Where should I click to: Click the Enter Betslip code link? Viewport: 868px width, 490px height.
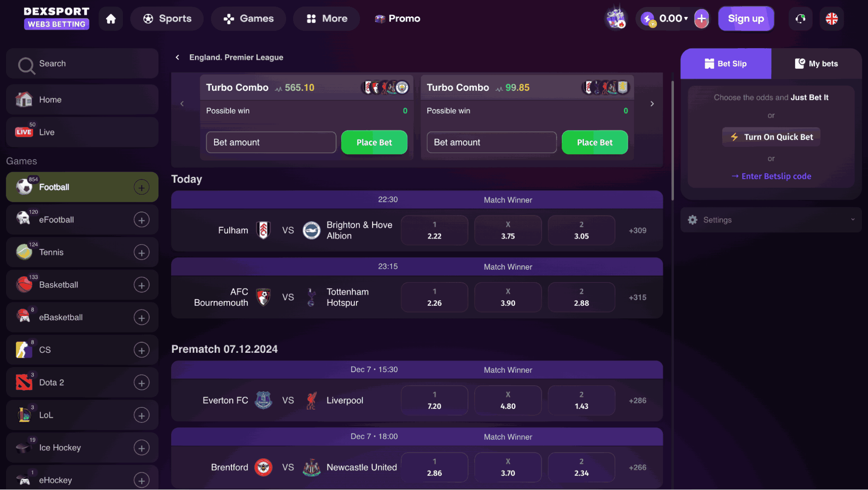pos(771,176)
